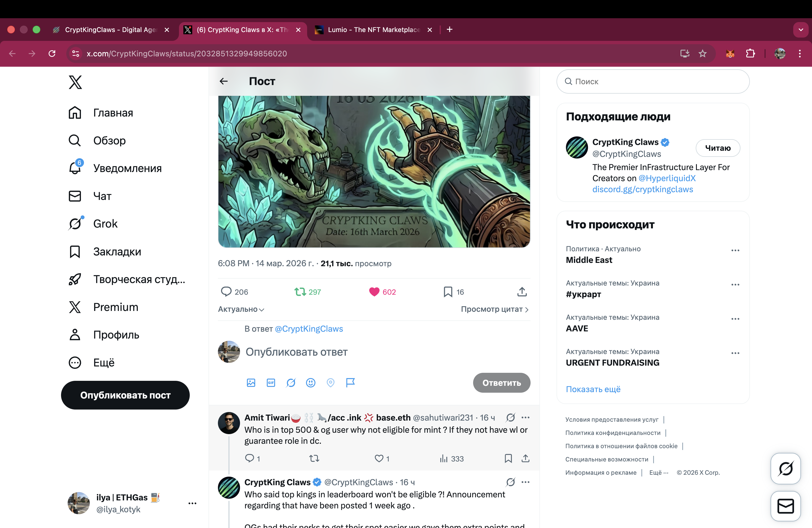Click flag icon in reply composer
The width and height of the screenshot is (812, 528).
pos(350,383)
